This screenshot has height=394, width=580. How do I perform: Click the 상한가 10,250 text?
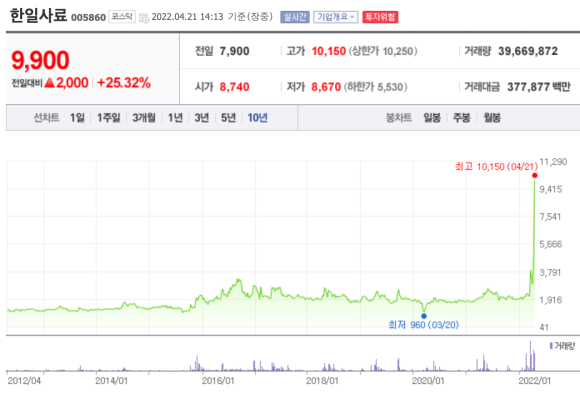(x=383, y=51)
